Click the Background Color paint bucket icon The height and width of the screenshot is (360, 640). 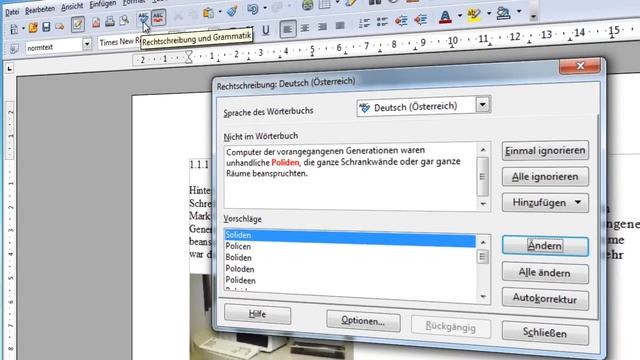click(x=504, y=13)
